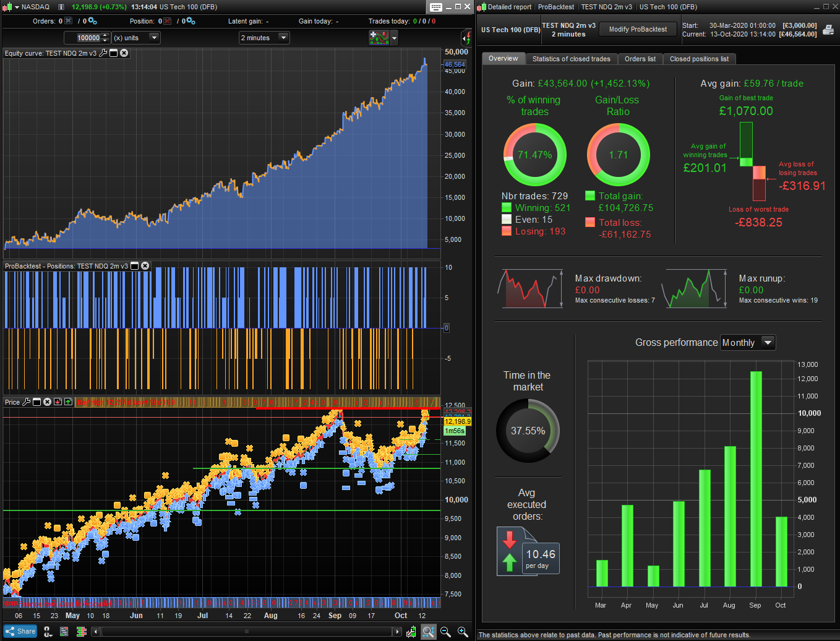Click the Aug bar in monthly performance chart
Image resolution: width=840 pixels, height=641 pixels.
(x=730, y=517)
